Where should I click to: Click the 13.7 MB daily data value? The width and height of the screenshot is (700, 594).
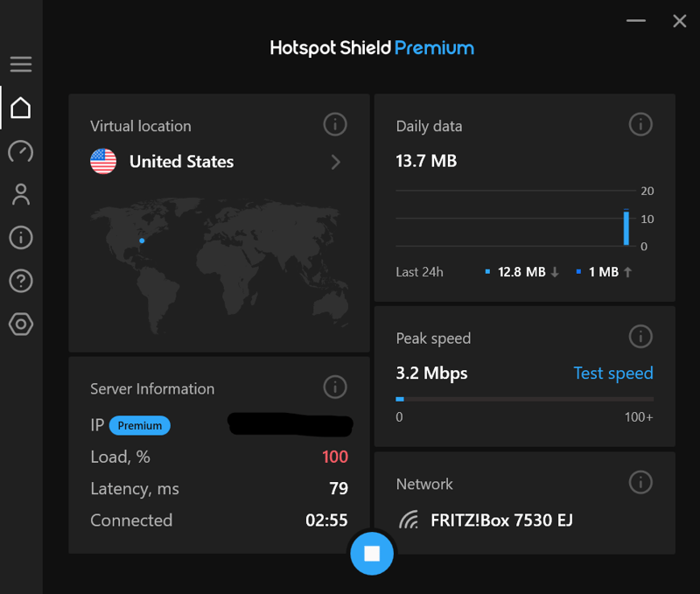426,161
